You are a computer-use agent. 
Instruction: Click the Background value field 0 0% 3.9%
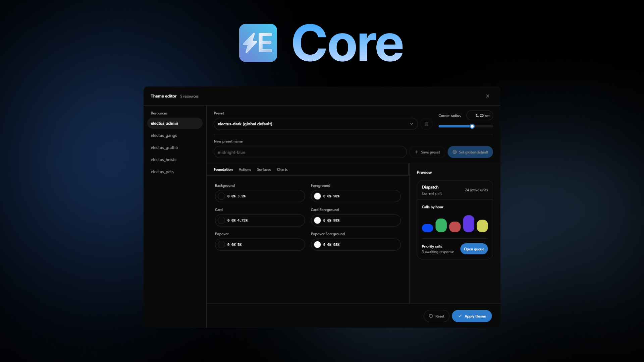[x=260, y=196]
